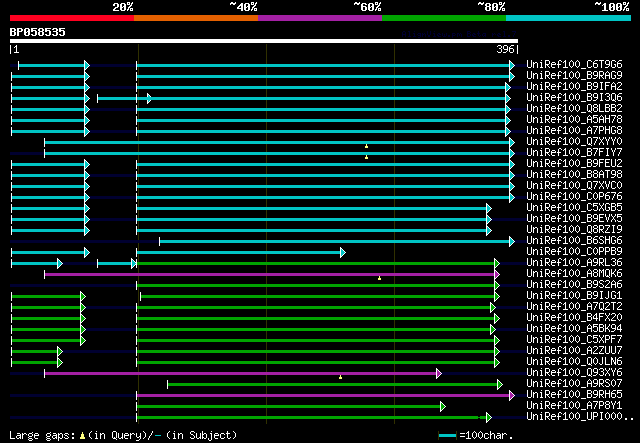The width and height of the screenshot is (640, 443).
Task: Select label UniRef100_Q7XYY0
Action: coord(574,142)
